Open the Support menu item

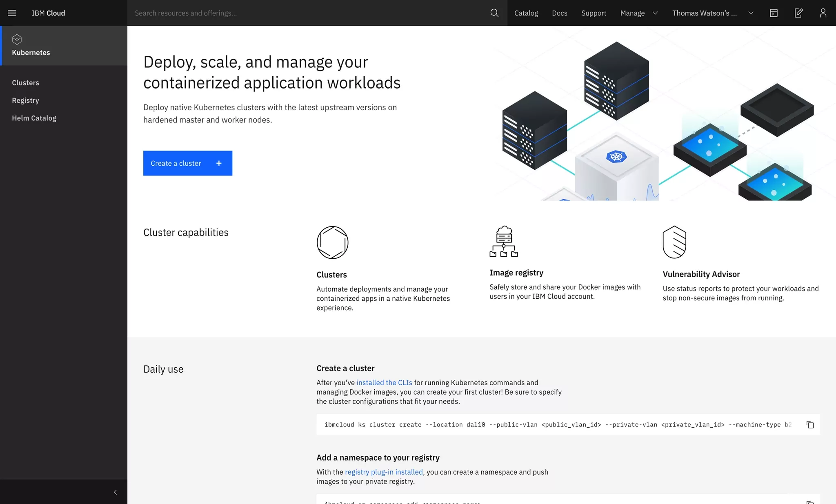coord(594,13)
